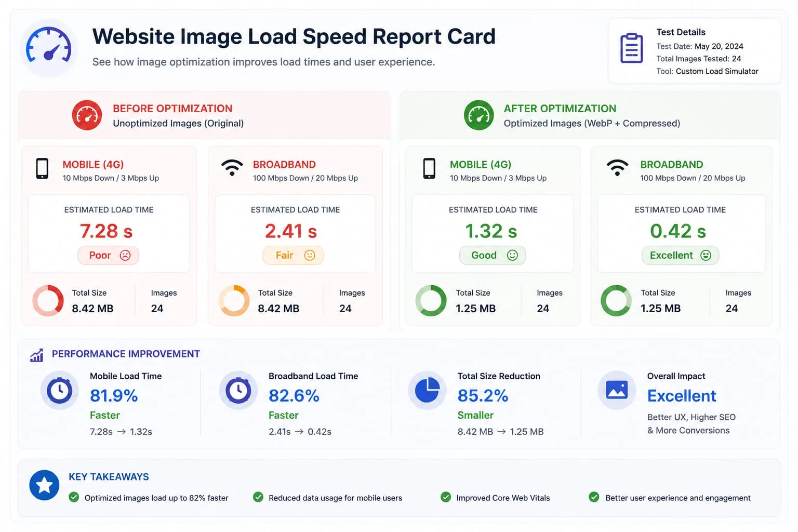The width and height of the screenshot is (798, 532).
Task: Click the Test Date: May 20, 2024 line
Action: click(700, 46)
